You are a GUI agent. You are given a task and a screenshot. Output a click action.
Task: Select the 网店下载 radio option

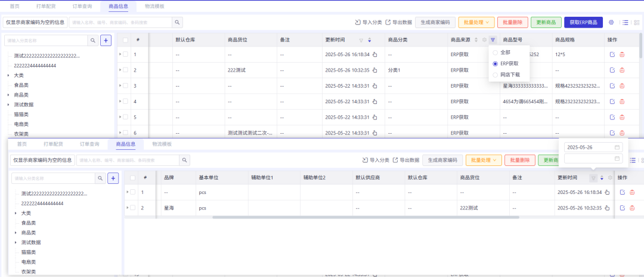pos(495,75)
